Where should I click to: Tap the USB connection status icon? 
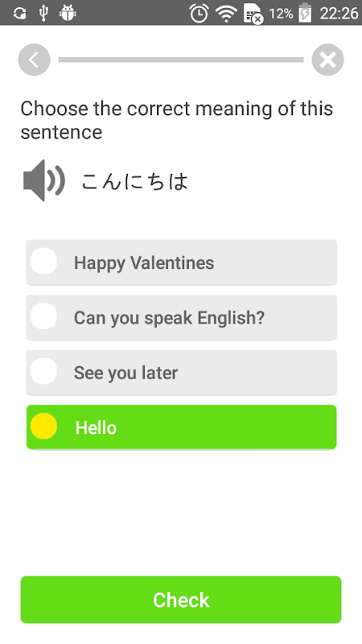coord(44,13)
